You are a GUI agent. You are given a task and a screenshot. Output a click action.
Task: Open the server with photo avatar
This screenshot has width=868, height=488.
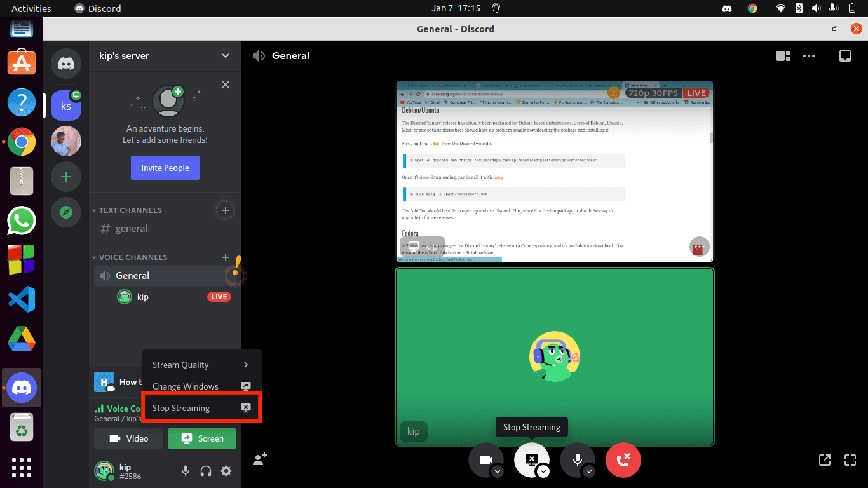pyautogui.click(x=65, y=141)
